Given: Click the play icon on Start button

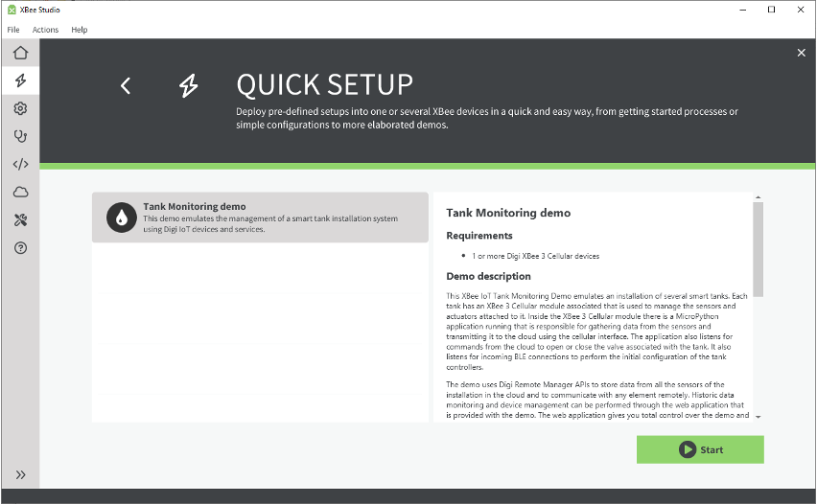Looking at the screenshot, I should click(687, 449).
